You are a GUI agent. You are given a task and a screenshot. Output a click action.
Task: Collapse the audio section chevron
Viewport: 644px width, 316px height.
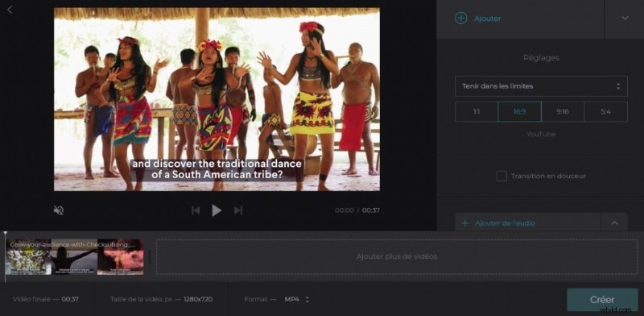[614, 223]
